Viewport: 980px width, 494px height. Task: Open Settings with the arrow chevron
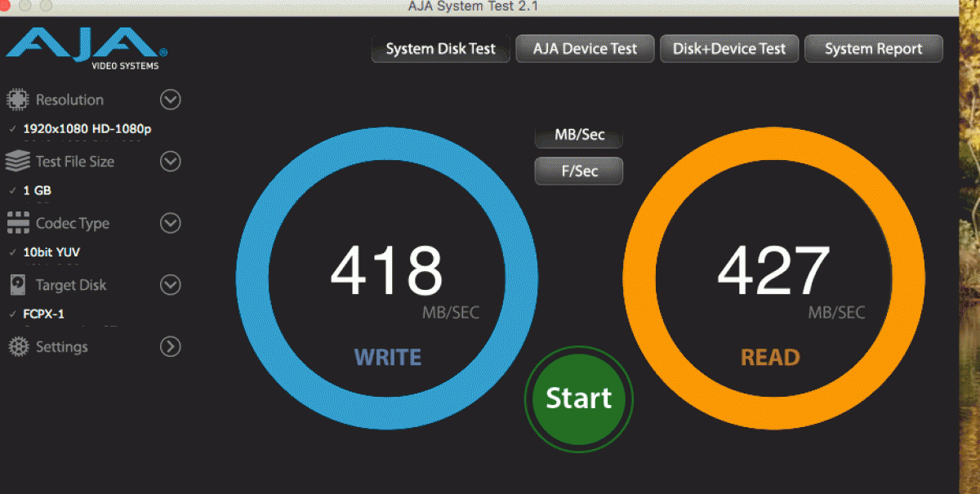[x=170, y=347]
